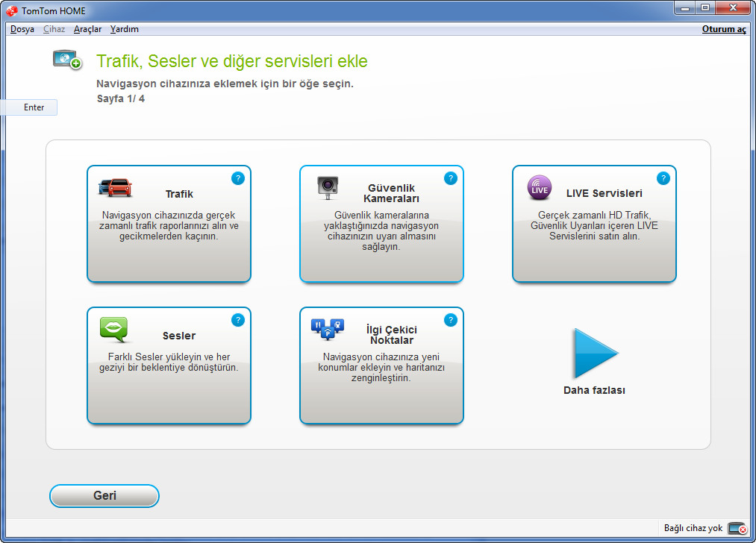The height and width of the screenshot is (543, 756).
Task: Open the Cihaz menu
Action: [x=54, y=29]
